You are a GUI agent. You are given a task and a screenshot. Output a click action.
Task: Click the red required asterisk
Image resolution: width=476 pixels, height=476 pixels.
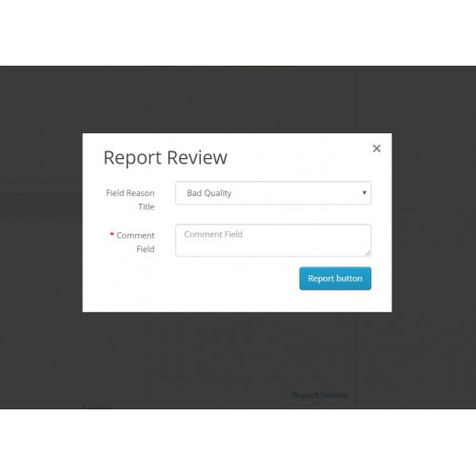[111, 234]
